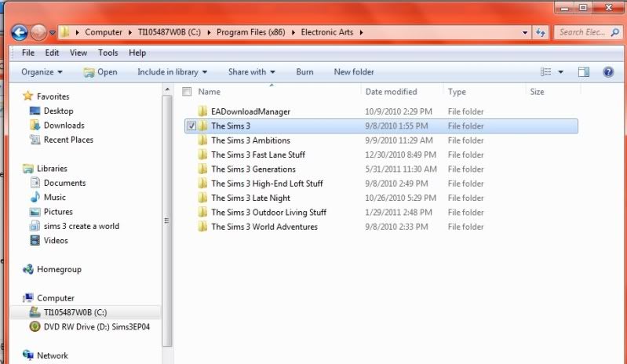Sort by Date modified column header
This screenshot has width=627, height=364.
click(391, 92)
